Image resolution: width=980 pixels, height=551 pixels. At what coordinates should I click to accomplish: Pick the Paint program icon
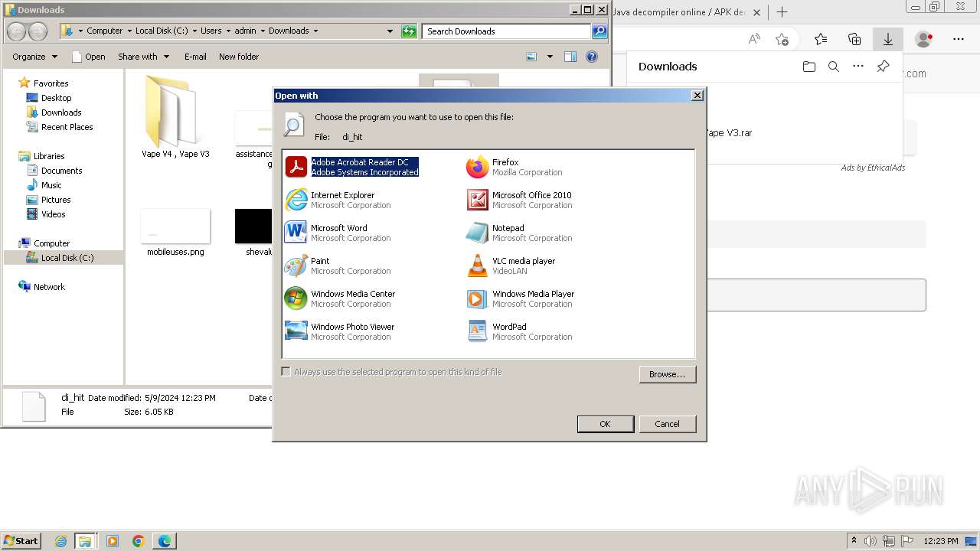coord(296,266)
